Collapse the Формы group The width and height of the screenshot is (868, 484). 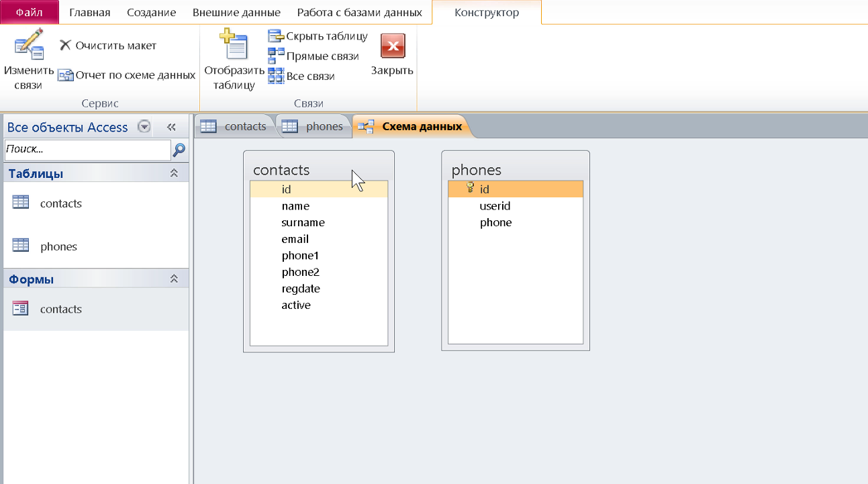pyautogui.click(x=174, y=279)
